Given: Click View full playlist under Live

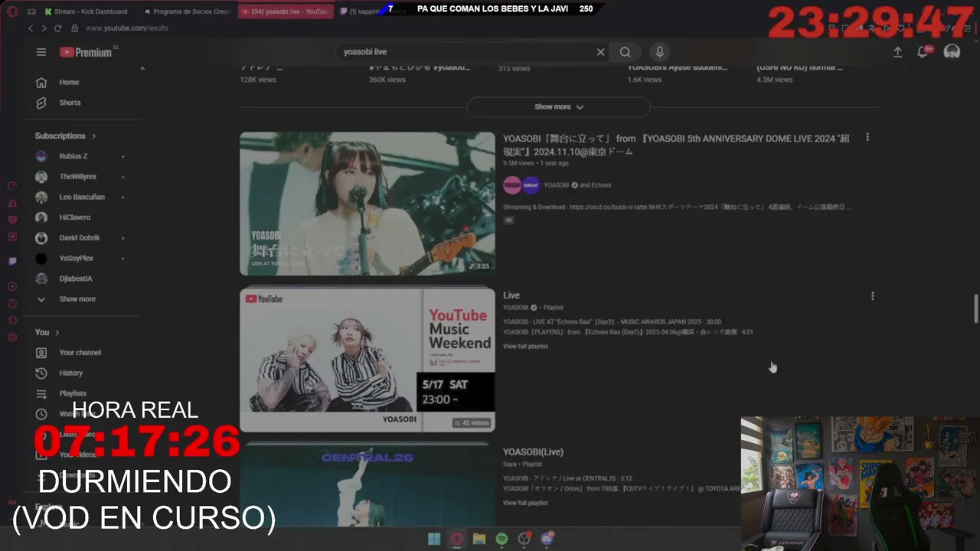Looking at the screenshot, I should click(x=525, y=347).
